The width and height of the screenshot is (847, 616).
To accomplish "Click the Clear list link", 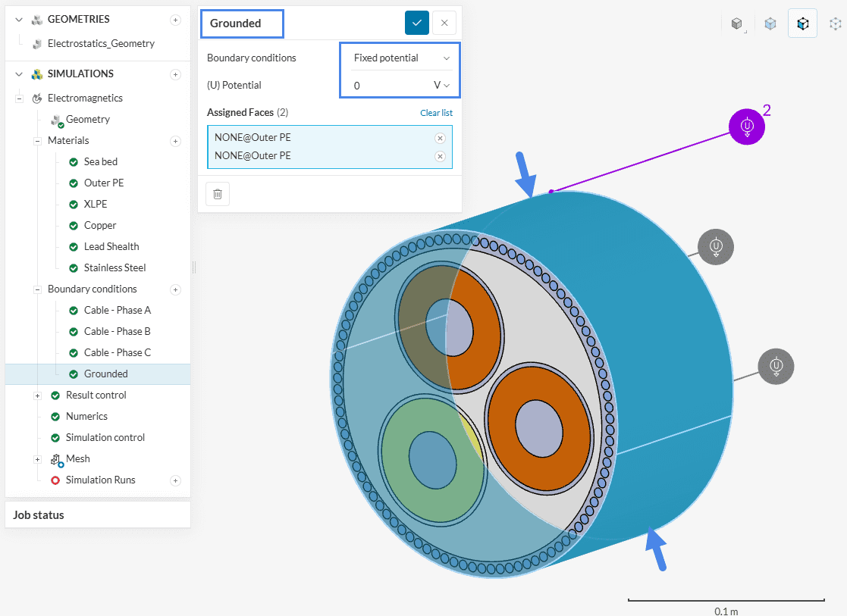I will [436, 113].
